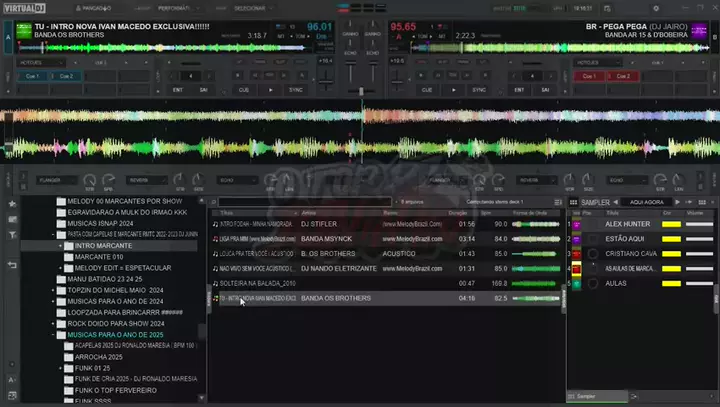Select SOLTEIRA NA BALADA_2010 track
This screenshot has width=720, height=407.
(x=386, y=283)
